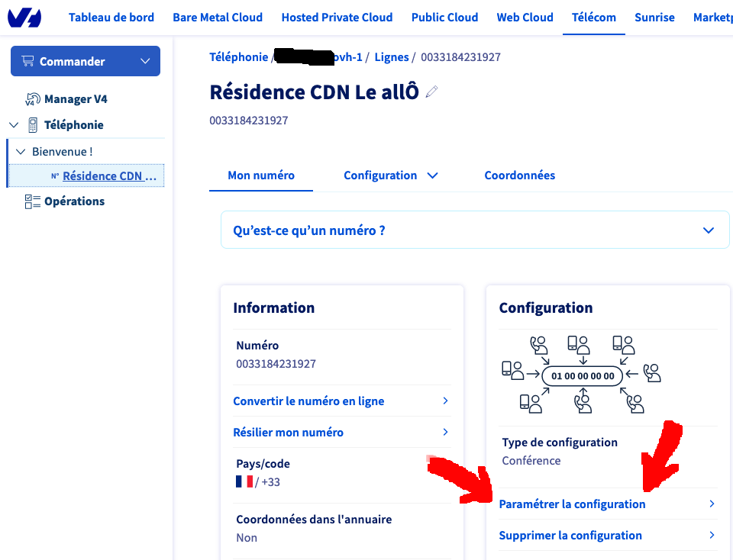Open Paramétrer la configuration
The image size is (733, 560).
[572, 504]
